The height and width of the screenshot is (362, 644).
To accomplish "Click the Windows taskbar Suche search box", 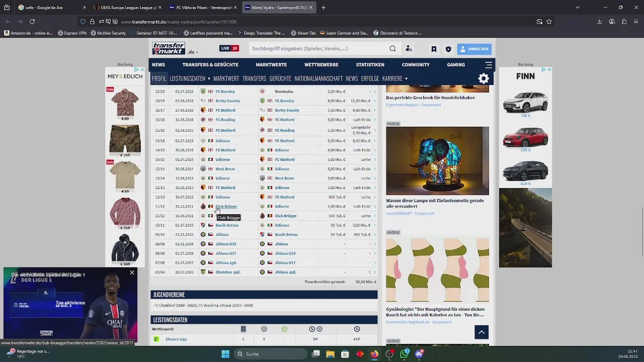I will tap(271, 354).
